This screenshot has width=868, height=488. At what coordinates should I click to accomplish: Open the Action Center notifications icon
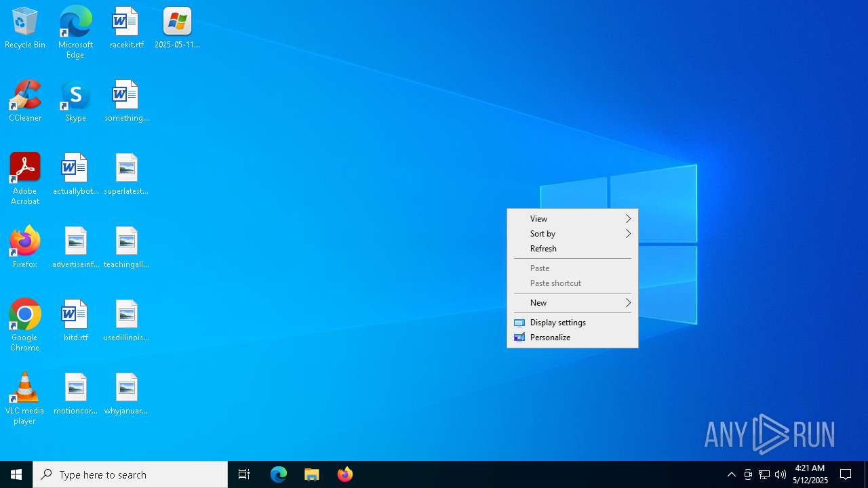coord(846,474)
